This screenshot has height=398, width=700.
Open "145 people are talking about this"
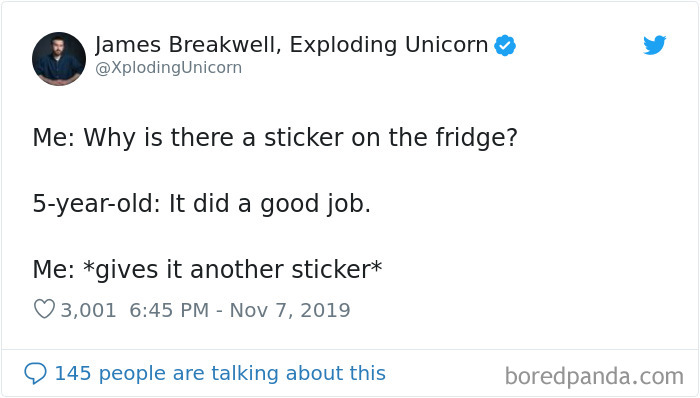(x=220, y=373)
